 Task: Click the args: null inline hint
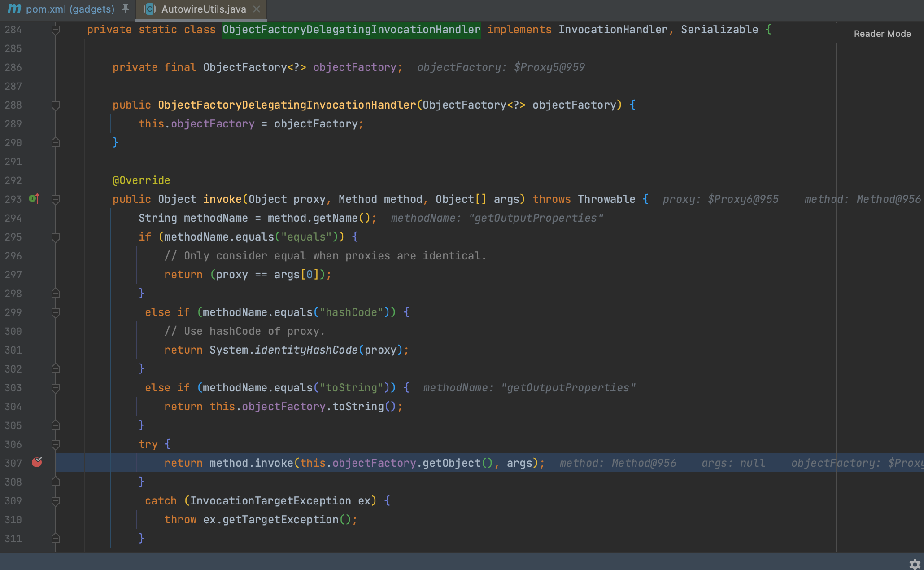[x=733, y=463]
